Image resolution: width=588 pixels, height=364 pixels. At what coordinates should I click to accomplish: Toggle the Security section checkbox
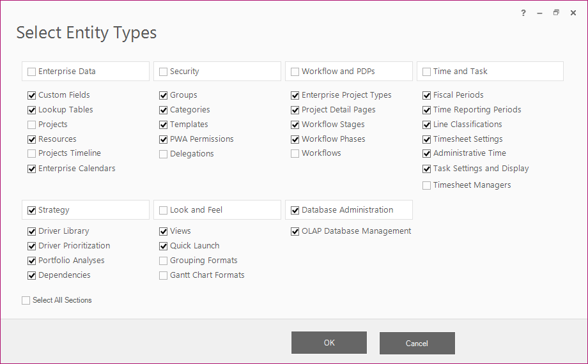tap(164, 72)
